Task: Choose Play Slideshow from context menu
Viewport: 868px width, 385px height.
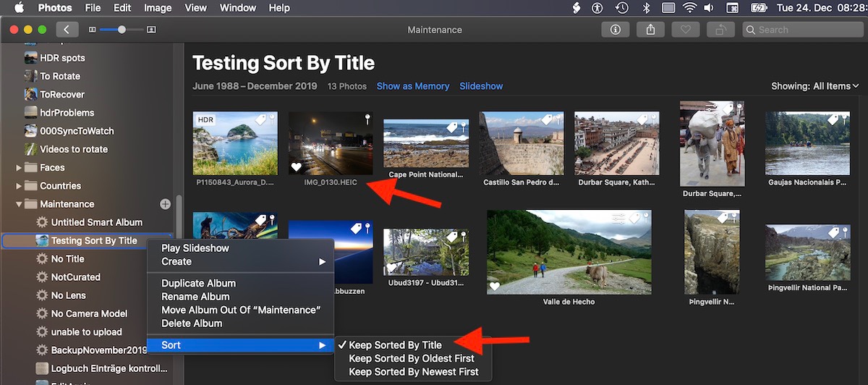Action: point(241,248)
